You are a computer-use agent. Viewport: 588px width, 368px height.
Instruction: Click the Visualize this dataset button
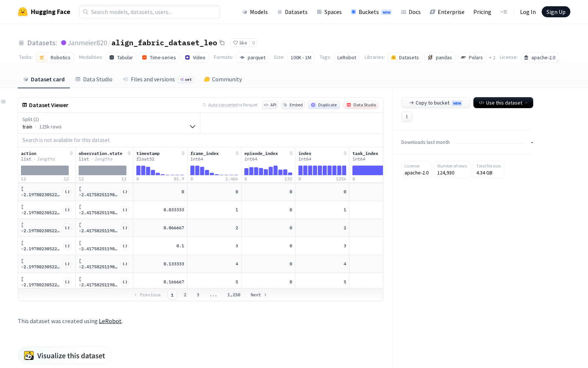tap(65, 355)
